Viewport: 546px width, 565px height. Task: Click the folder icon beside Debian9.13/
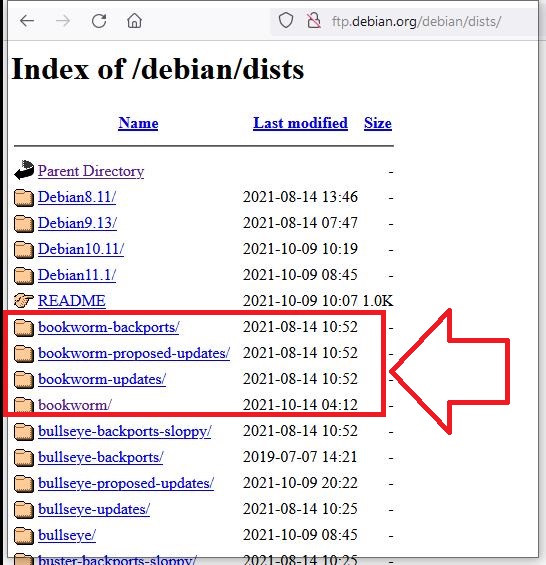[24, 223]
